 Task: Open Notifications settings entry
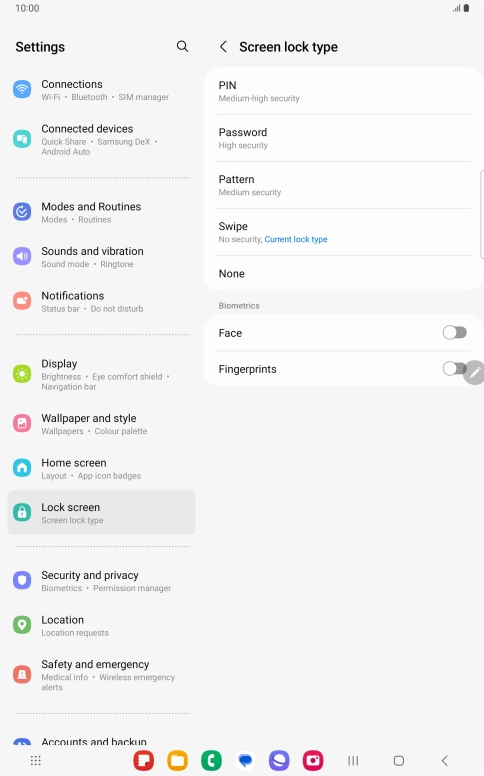tap(101, 301)
